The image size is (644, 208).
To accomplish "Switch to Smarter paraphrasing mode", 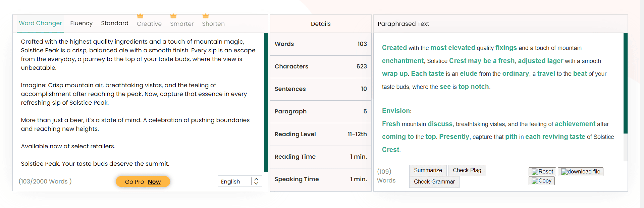I will (182, 24).
